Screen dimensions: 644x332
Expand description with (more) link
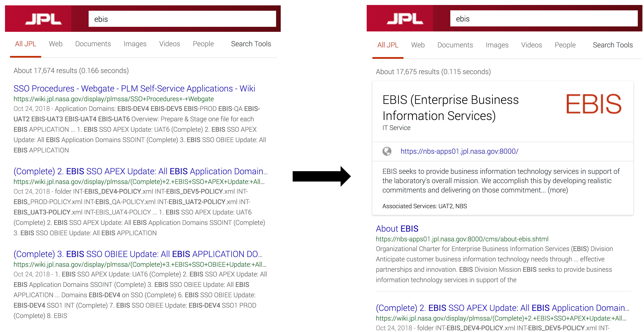[x=558, y=190]
